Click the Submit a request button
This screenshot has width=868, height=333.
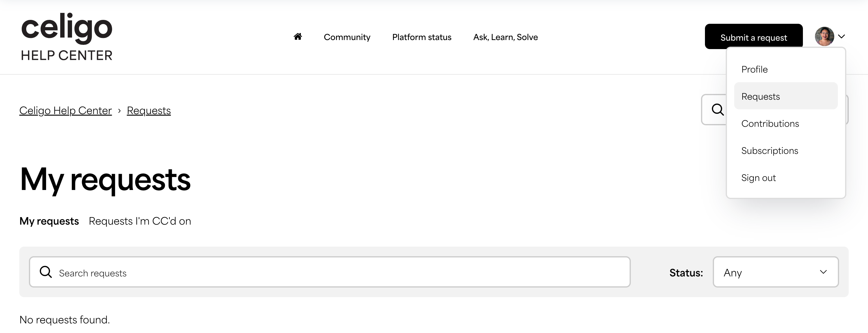pos(753,37)
